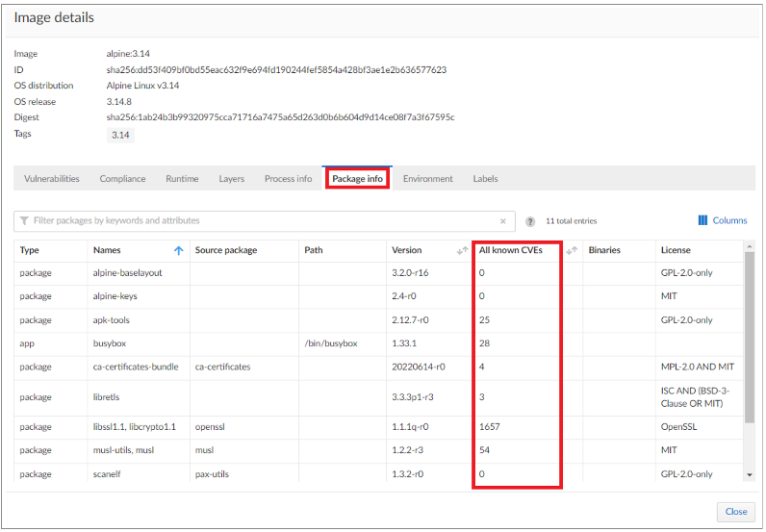
Task: Sort All known CVEs with its sort arrows
Action: (571, 251)
